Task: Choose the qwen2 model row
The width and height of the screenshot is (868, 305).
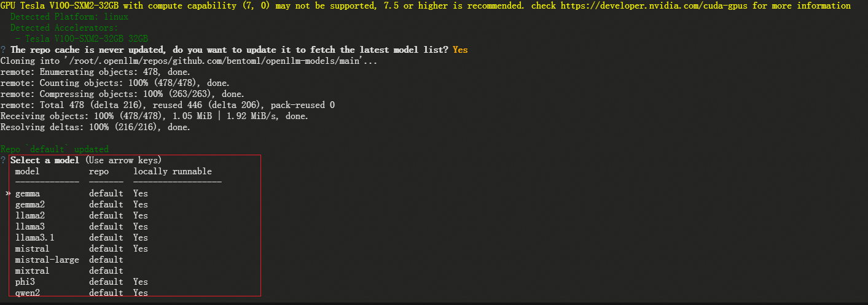Action: click(x=81, y=293)
